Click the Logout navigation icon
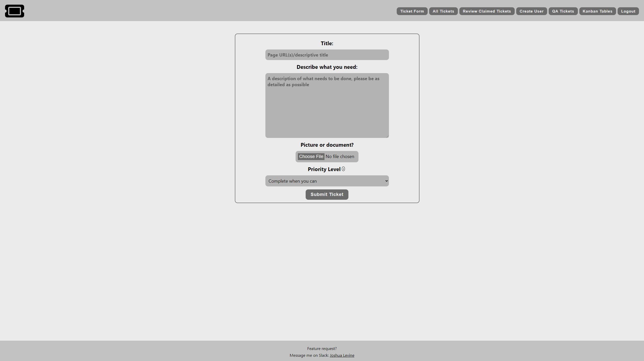 click(628, 11)
